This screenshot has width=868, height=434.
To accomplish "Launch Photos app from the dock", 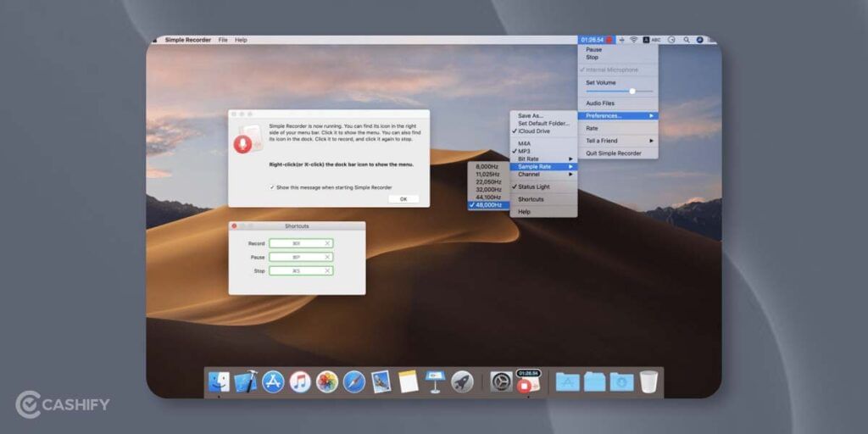I will (x=327, y=381).
